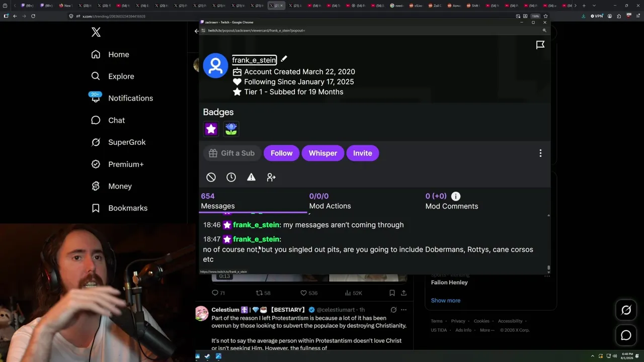The width and height of the screenshot is (644, 362).
Task: Click the pencil edit icon beside username
Action: tap(284, 59)
